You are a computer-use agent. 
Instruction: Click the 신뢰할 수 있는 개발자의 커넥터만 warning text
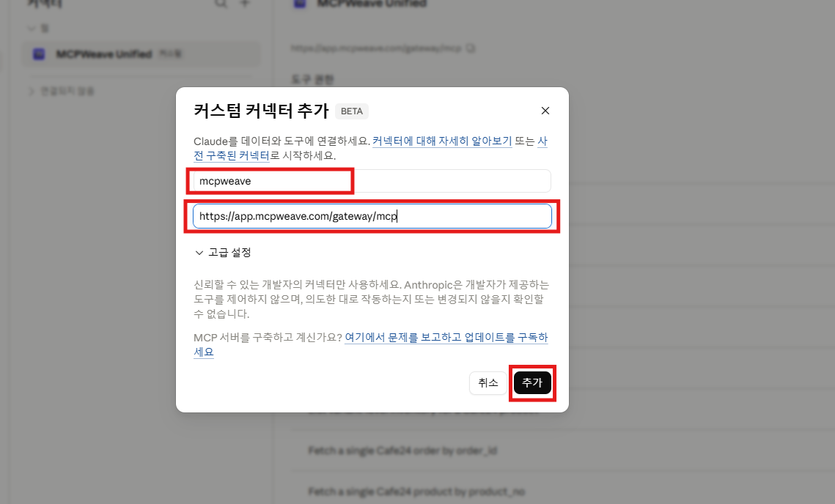371,299
